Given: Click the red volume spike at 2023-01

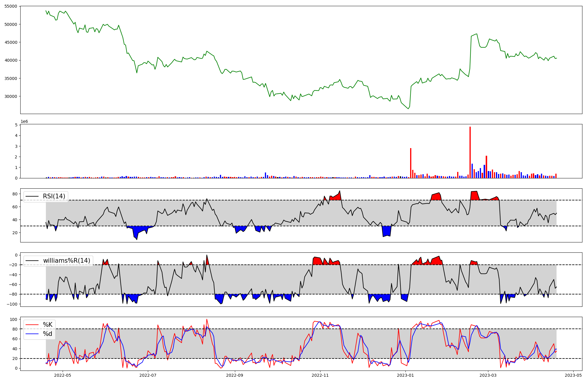Looking at the screenshot, I should [411, 163].
